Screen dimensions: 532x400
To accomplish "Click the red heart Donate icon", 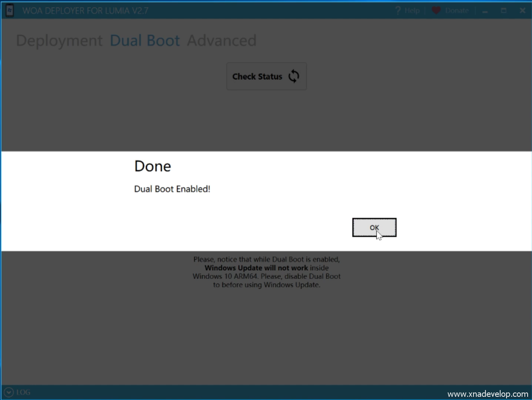I will coord(436,10).
